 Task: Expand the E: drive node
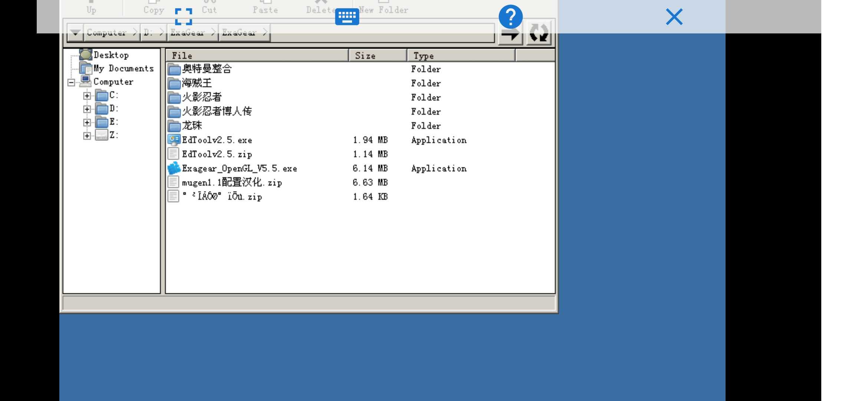click(x=87, y=123)
